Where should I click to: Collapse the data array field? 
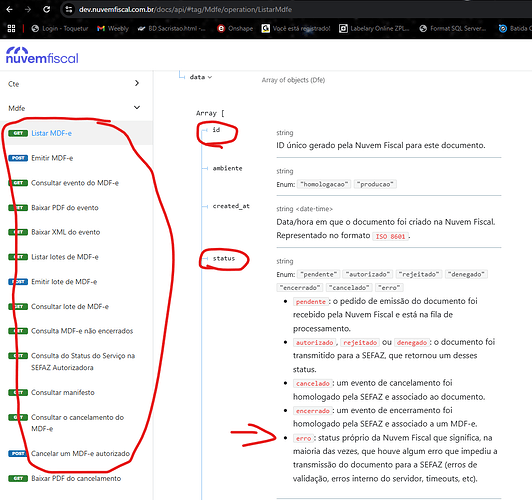pos(201,77)
